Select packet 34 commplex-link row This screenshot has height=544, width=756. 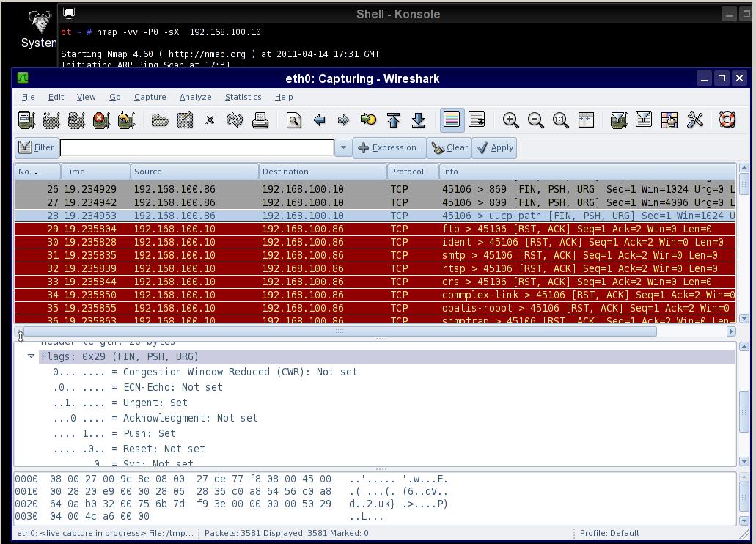(375, 295)
